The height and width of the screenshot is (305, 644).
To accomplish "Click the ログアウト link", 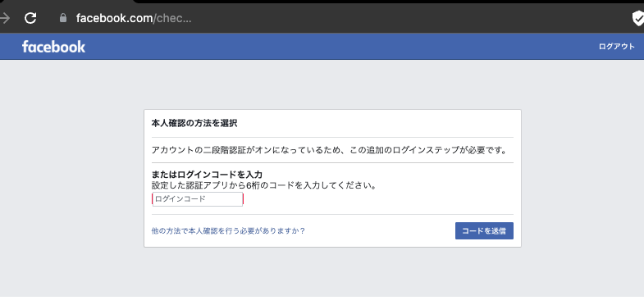I will tap(616, 47).
